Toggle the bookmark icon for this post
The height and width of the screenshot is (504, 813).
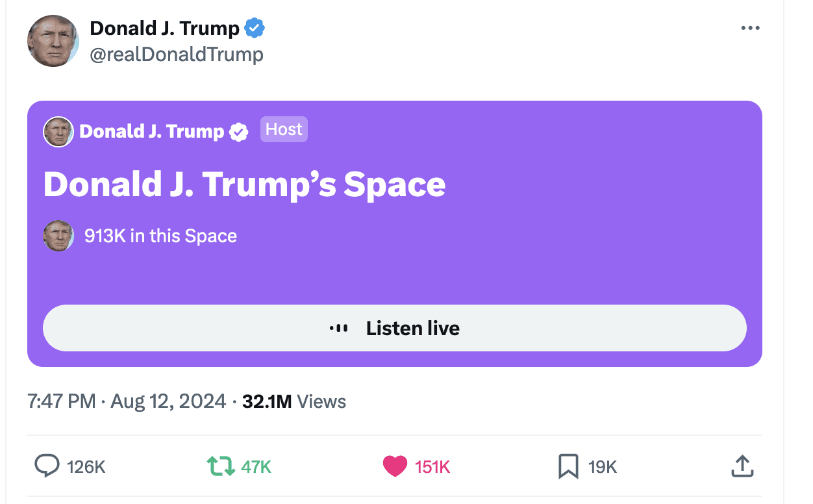point(568,466)
